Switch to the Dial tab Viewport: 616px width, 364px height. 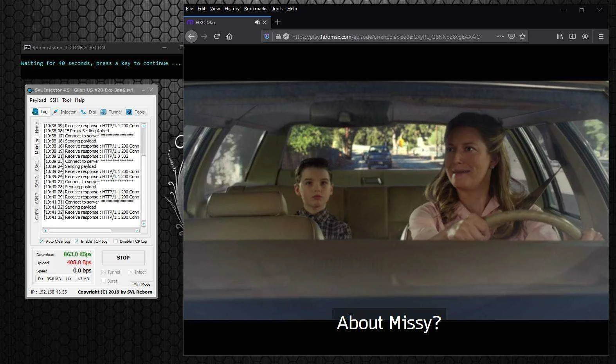pyautogui.click(x=88, y=112)
